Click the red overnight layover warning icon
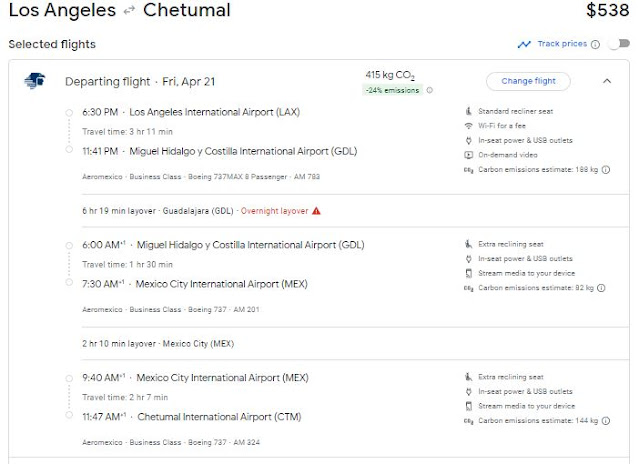The height and width of the screenshot is (464, 639). (316, 210)
